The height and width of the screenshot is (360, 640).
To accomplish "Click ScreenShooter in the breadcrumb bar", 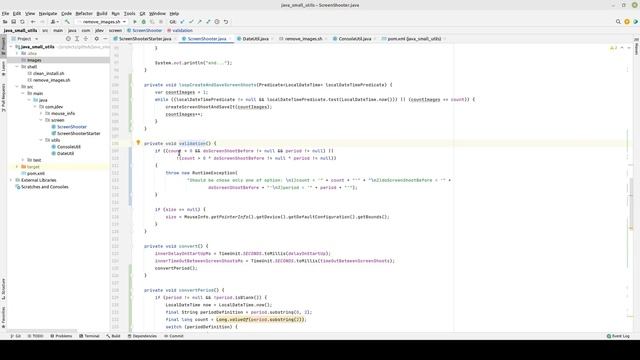I will coord(145,30).
